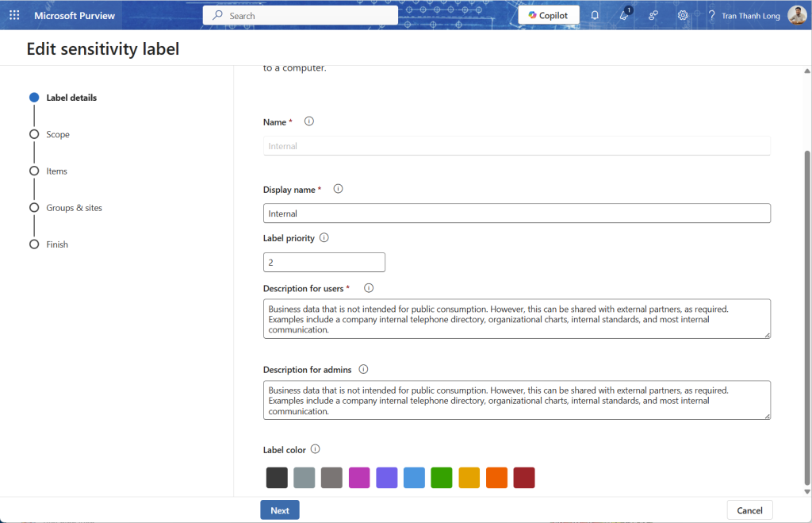812x523 pixels.
Task: Click info icon next to Name
Action: pyautogui.click(x=309, y=121)
